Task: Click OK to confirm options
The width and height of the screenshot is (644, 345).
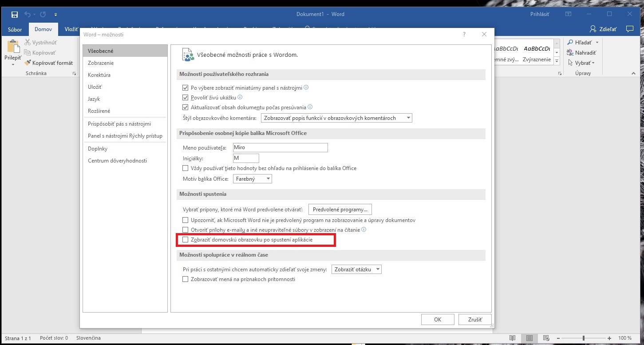Action: click(438, 319)
